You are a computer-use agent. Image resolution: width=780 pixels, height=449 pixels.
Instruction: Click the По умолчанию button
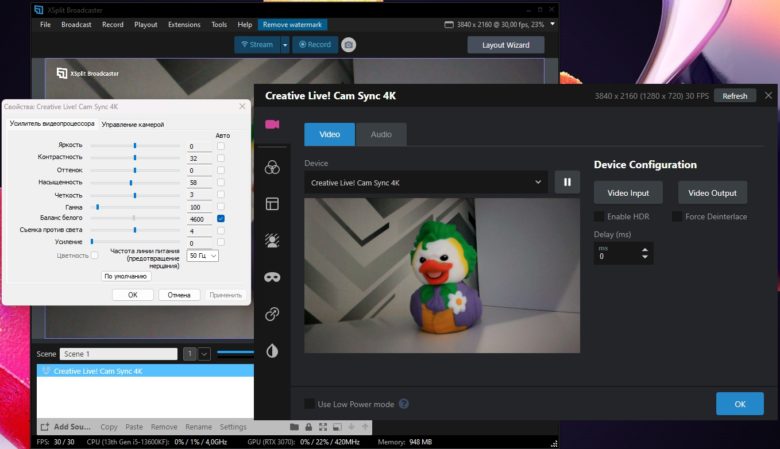pyautogui.click(x=125, y=276)
